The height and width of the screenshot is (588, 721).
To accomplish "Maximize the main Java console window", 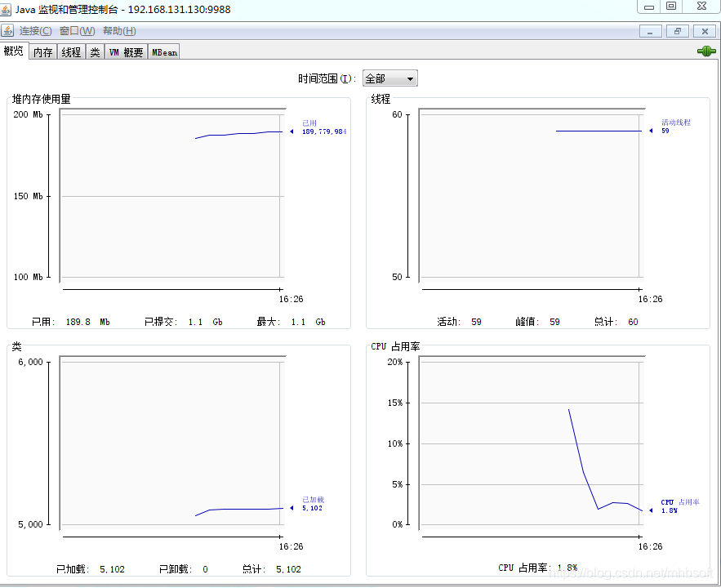I will (671, 7).
